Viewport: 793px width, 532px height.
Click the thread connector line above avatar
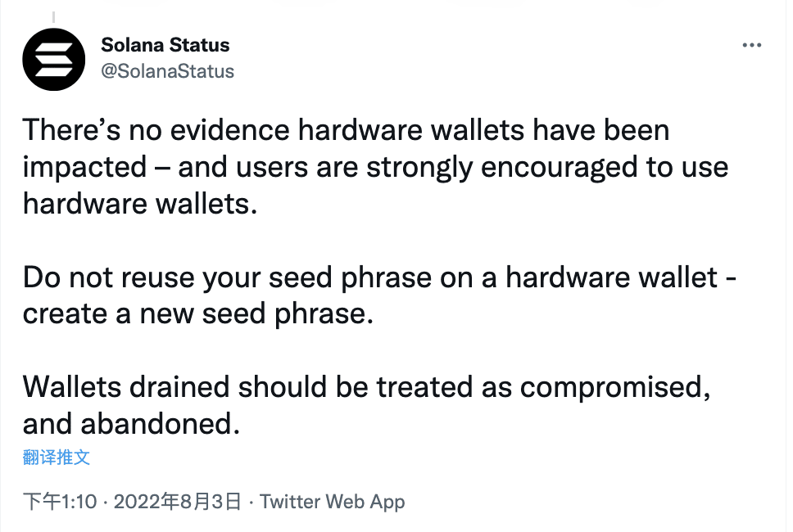[53, 17]
